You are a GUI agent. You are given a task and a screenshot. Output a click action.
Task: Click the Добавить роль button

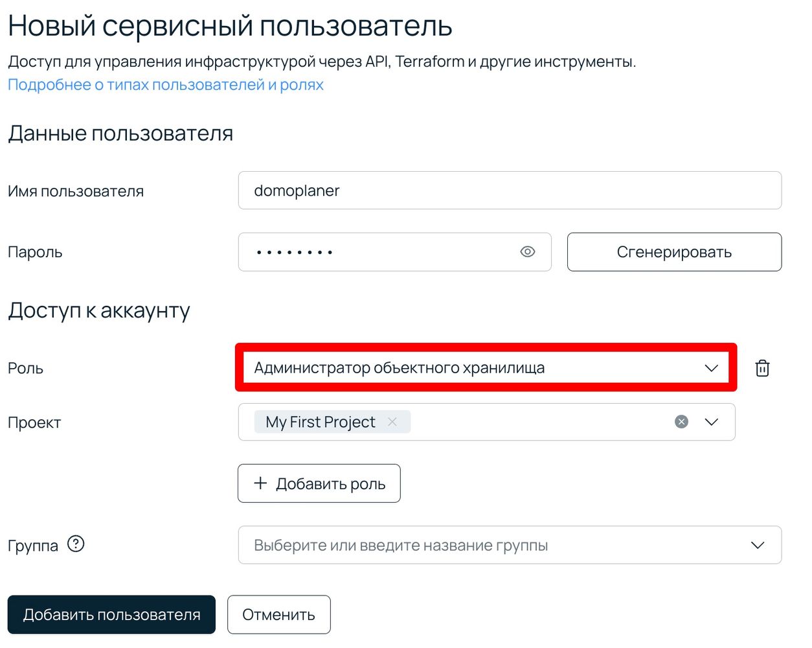pyautogui.click(x=319, y=483)
